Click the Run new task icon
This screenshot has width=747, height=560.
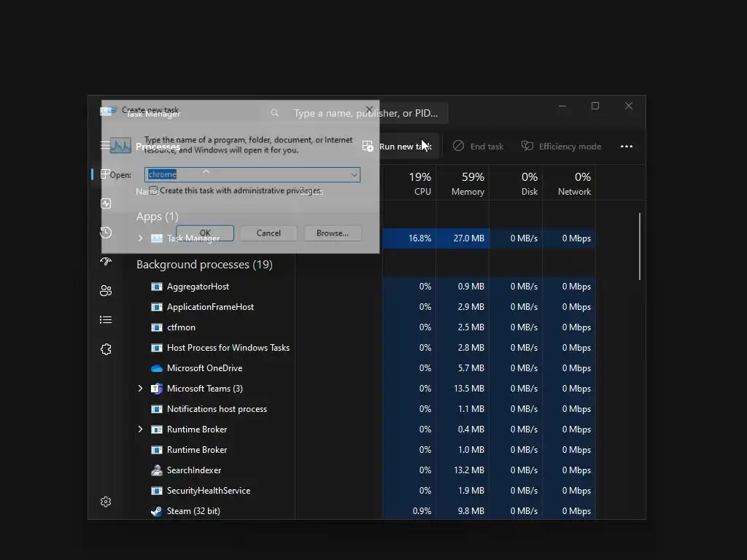[x=368, y=146]
